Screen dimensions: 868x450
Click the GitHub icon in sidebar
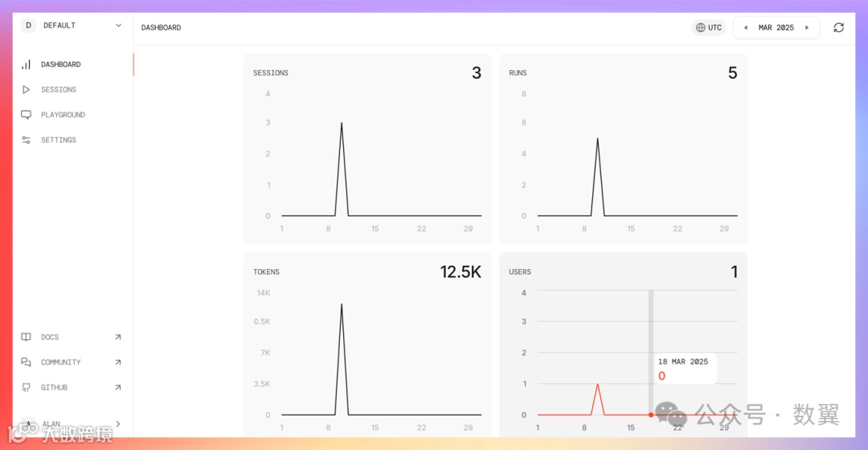pos(26,387)
